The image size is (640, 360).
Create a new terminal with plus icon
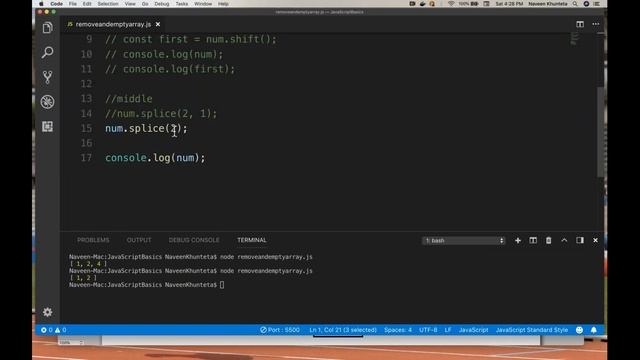point(518,240)
